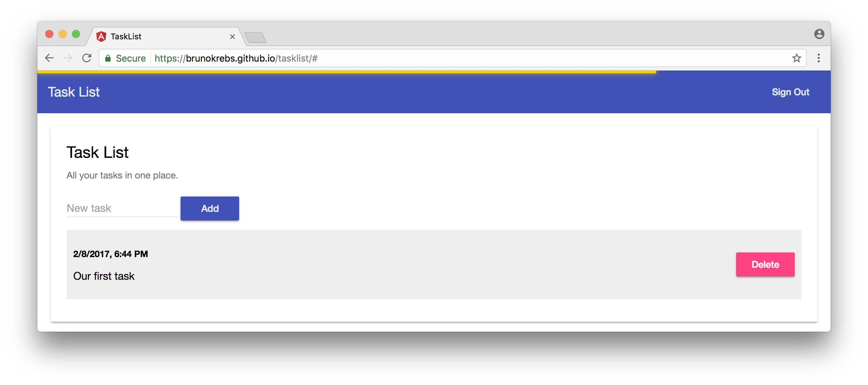This screenshot has height=385, width=868.
Task: Click the back navigation arrow
Action: [50, 58]
